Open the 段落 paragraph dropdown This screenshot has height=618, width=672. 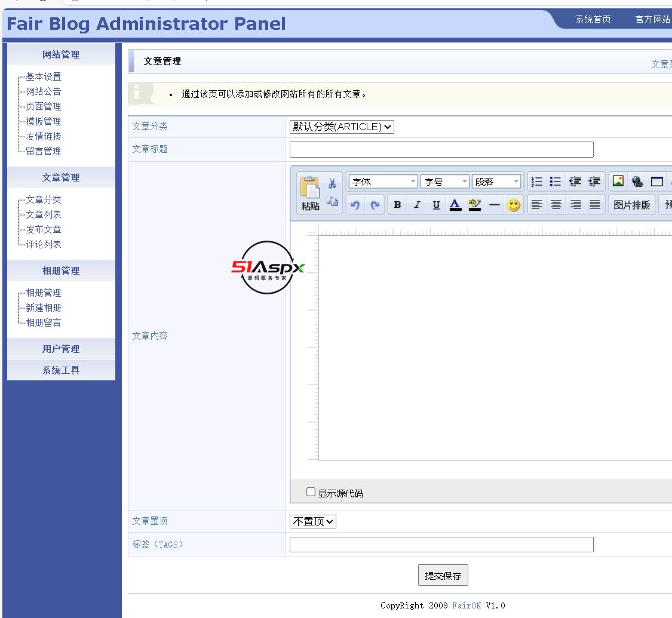[496, 182]
